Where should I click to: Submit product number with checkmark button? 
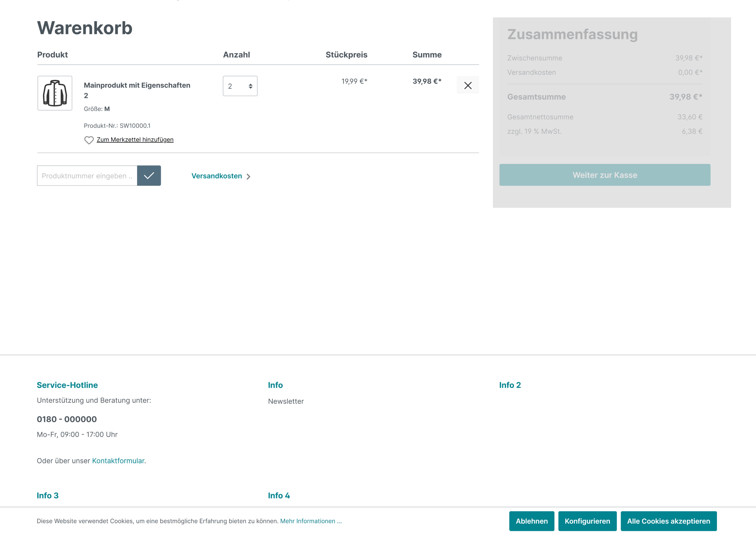pyautogui.click(x=149, y=175)
